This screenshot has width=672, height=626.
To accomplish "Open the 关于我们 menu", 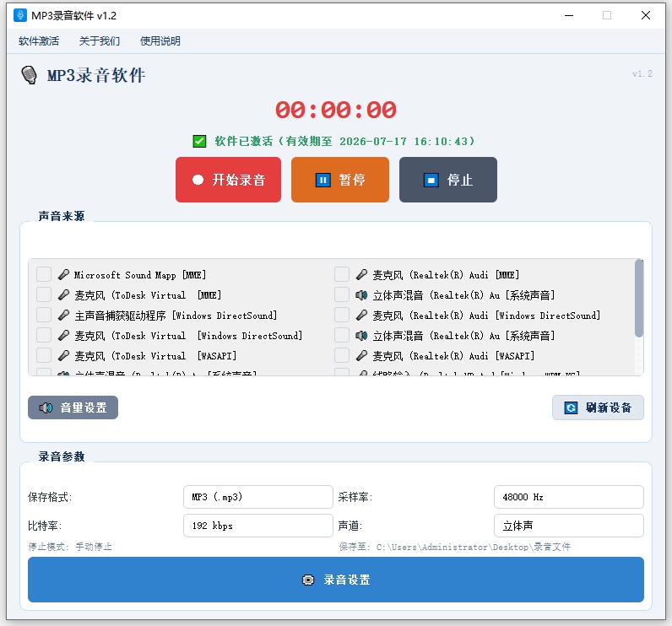I will point(100,41).
